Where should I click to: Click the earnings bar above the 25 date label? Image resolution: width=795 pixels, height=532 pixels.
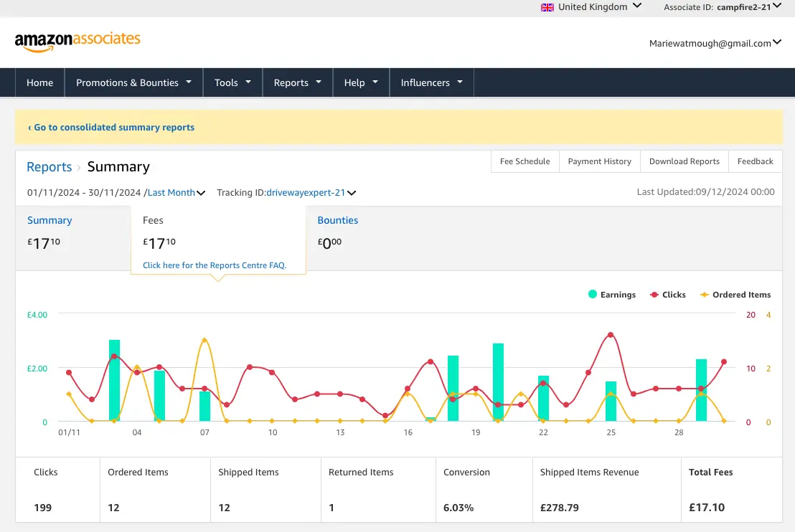point(611,402)
